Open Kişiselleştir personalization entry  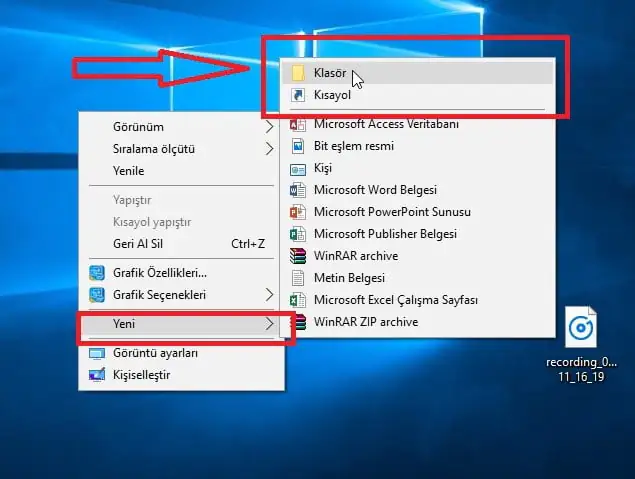(181, 375)
